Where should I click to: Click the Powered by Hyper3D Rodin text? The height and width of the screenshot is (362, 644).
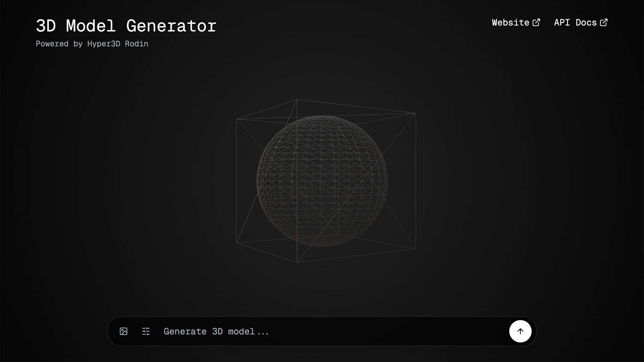[92, 44]
